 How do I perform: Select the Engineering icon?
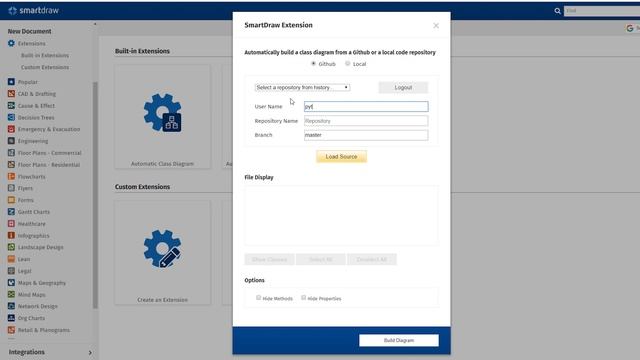[x=11, y=141]
